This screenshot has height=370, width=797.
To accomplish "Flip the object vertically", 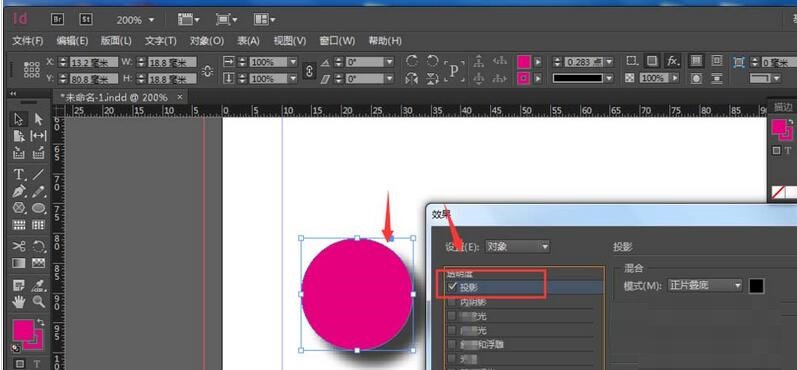I will [x=432, y=79].
